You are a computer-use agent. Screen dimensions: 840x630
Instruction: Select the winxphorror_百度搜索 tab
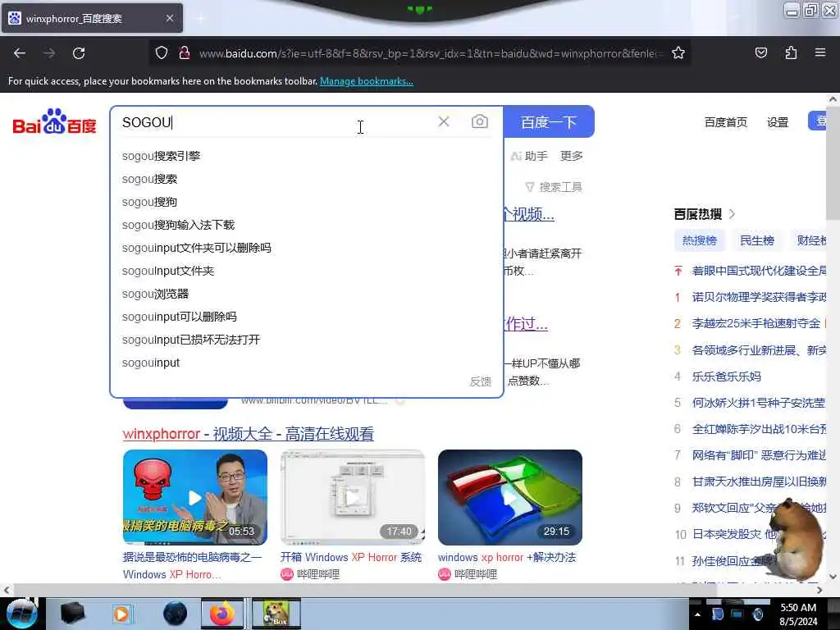tap(92, 18)
